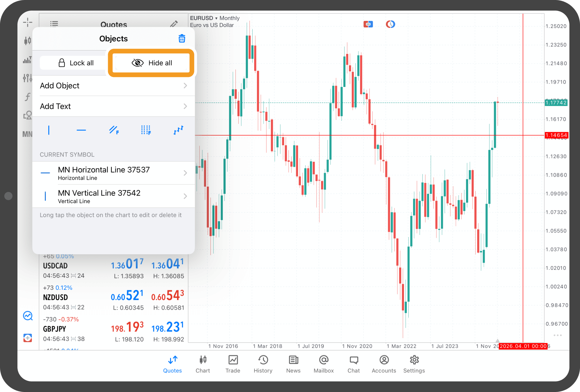580x392 pixels.
Task: Select the Fibonacci retracement tool icon
Action: click(114, 130)
